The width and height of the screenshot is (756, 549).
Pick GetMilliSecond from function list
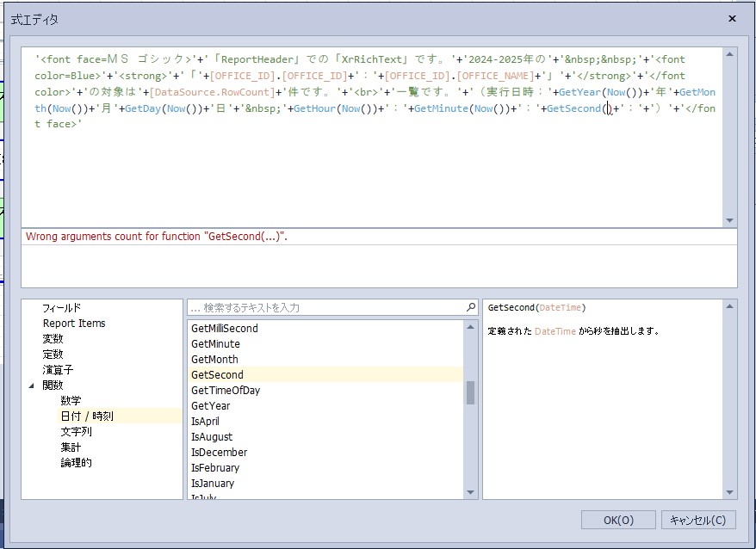(224, 328)
